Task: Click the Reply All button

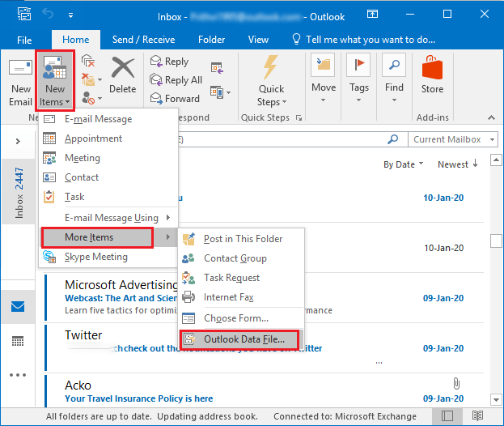Action: (x=176, y=80)
